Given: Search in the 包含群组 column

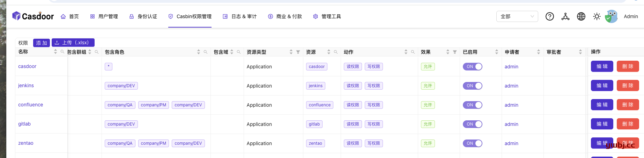Looking at the screenshot, I should (97, 52).
